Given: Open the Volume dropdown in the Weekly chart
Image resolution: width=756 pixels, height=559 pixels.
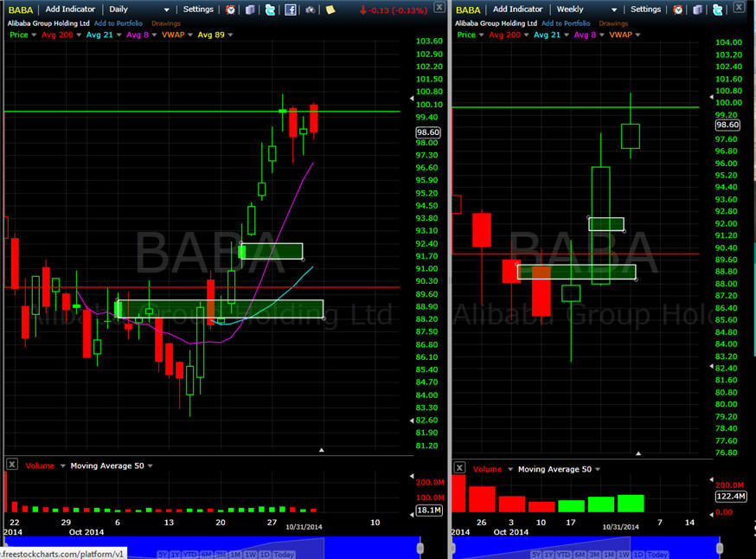Looking at the screenshot, I should [x=509, y=469].
